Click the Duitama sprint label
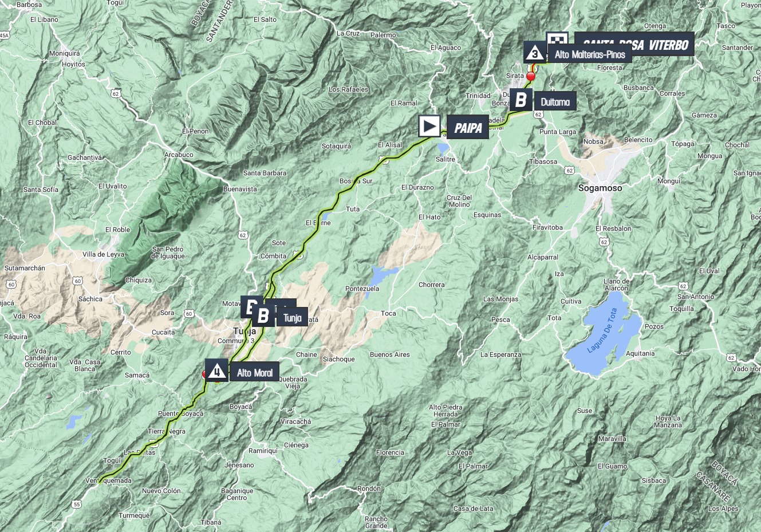The image size is (761, 532). 555,102
